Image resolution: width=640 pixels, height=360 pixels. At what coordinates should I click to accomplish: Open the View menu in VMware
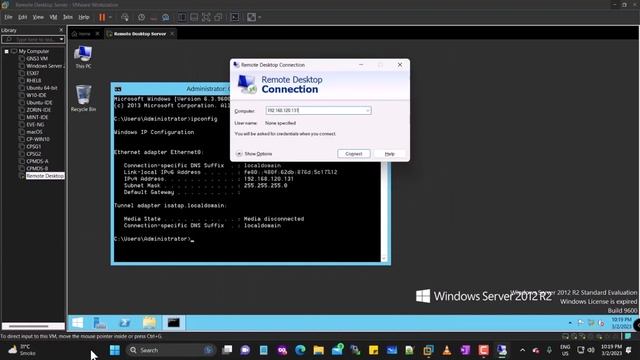[x=38, y=17]
